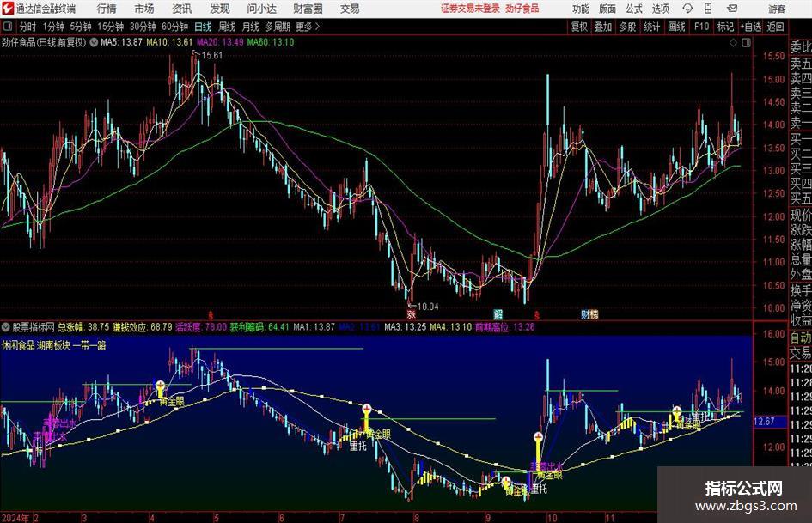The image size is (812, 523).
Task: Open the 财富圈 menu
Action: pos(308,9)
